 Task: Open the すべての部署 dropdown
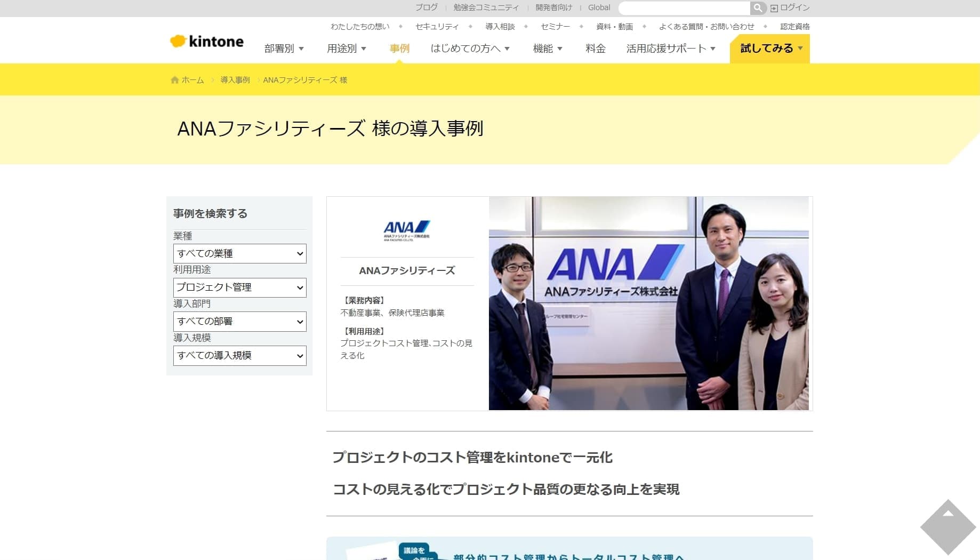point(239,322)
